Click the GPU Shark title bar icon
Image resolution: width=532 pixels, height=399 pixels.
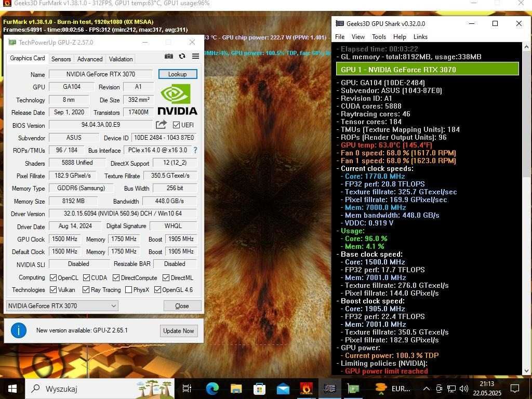(340, 23)
